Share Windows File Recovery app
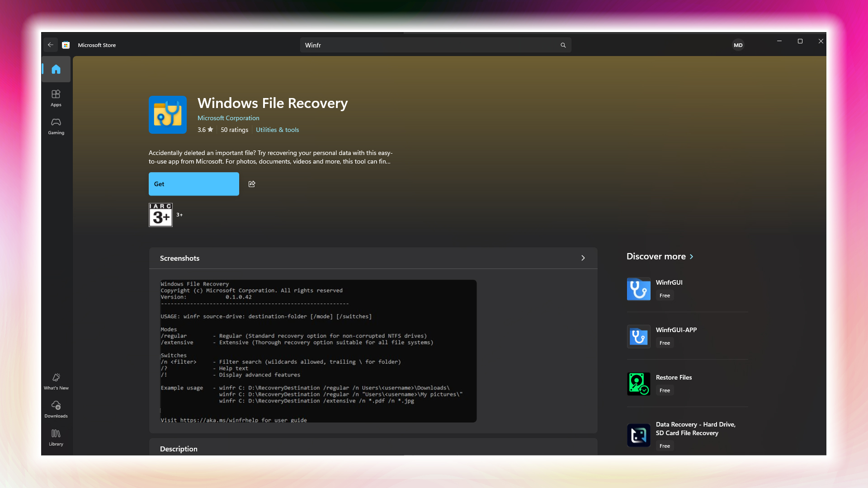This screenshot has width=868, height=488. 252,184
